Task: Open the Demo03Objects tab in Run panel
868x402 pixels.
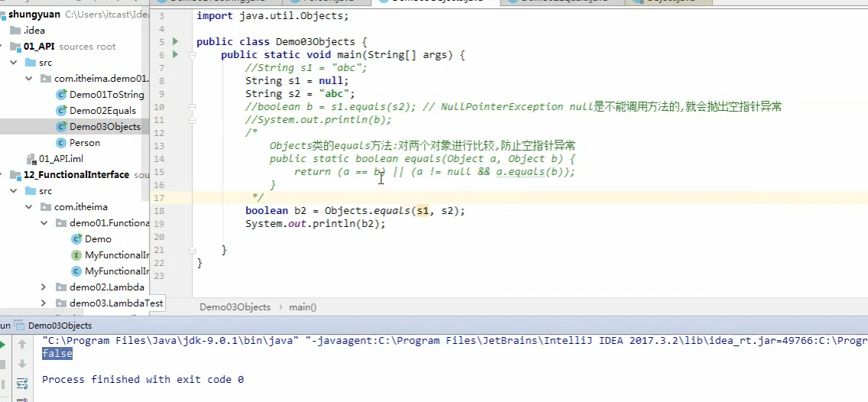Action: click(x=60, y=326)
